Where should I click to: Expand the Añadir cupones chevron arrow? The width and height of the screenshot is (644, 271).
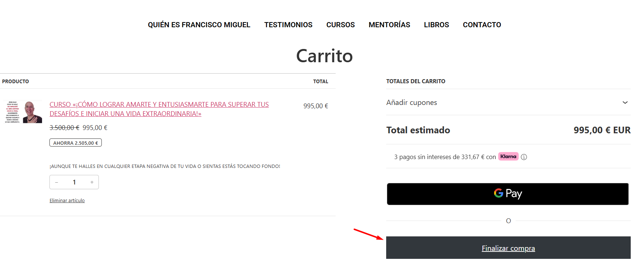point(625,102)
